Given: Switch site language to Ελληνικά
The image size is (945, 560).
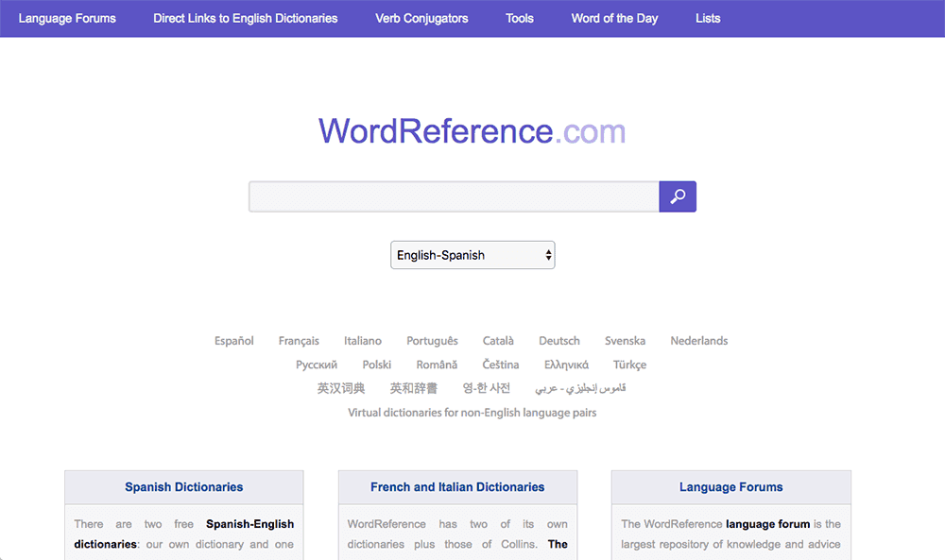Looking at the screenshot, I should (x=566, y=365).
